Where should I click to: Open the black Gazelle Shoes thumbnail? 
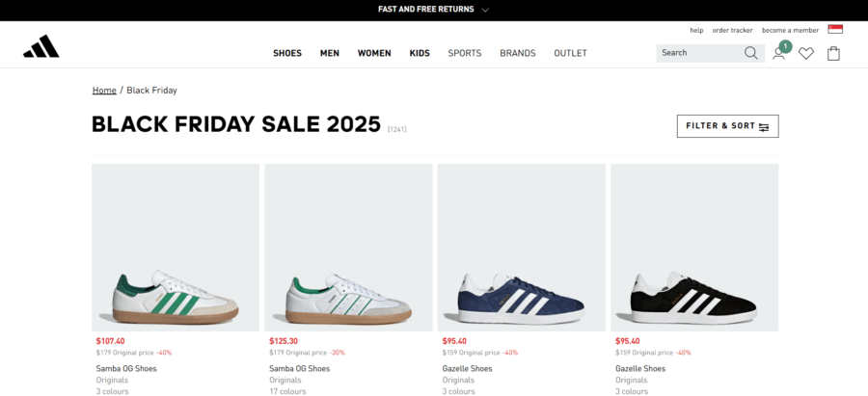pyautogui.click(x=694, y=248)
